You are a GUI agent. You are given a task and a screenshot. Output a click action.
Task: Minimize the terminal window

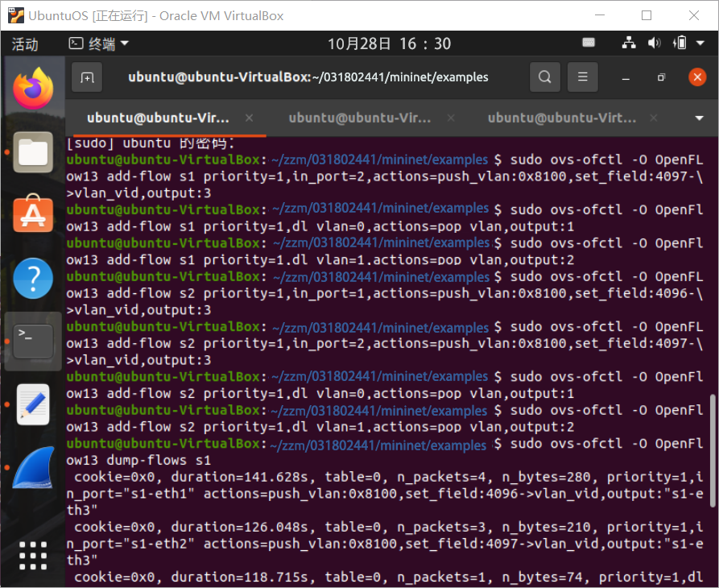[626, 77]
